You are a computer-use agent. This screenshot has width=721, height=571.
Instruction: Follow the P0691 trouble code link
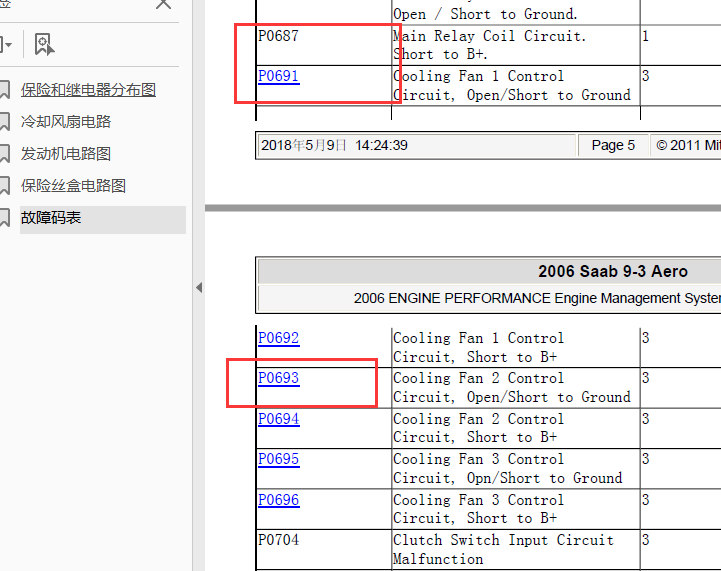[279, 76]
